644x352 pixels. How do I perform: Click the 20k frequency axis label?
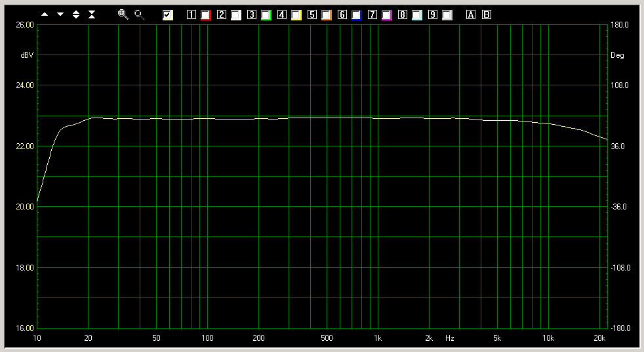click(x=599, y=338)
